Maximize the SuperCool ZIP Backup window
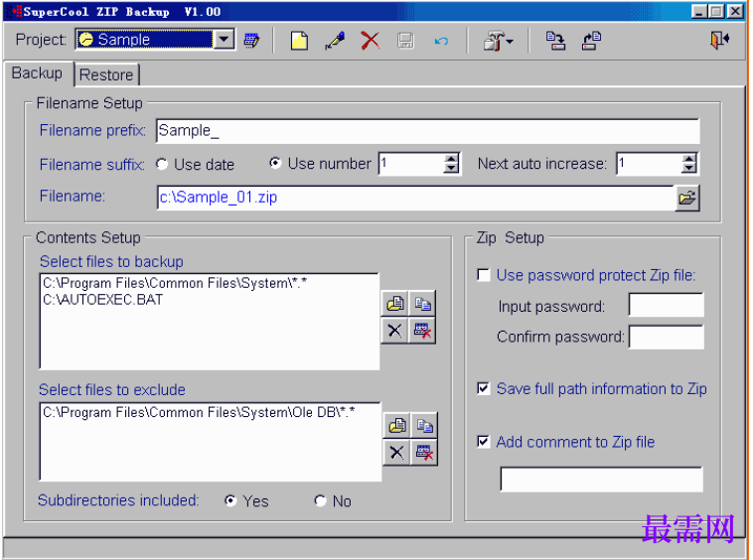Viewport: 753px width, 560px height. [x=716, y=12]
